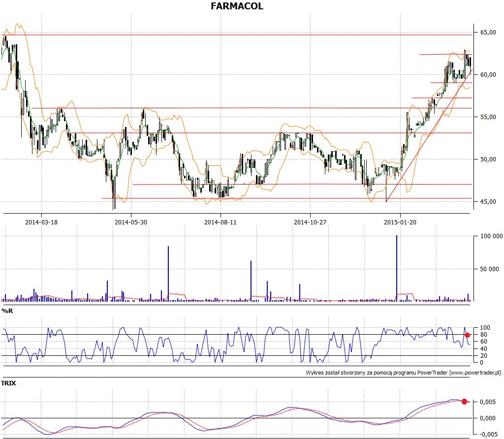Viewport: 504px width, 439px height.
Task: Click the 2014-03-18 date label
Action: coord(41,222)
